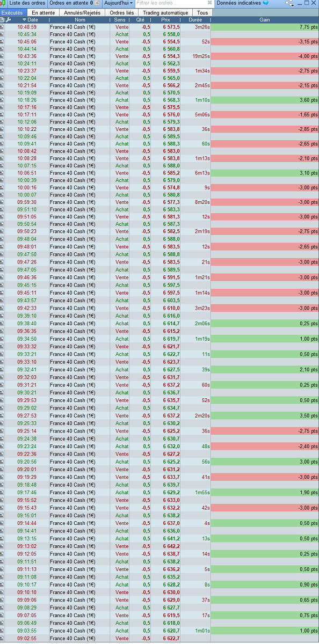319x644 pixels.
Task: Open the Aujourd'hui date range dropdown
Action: point(119,3)
